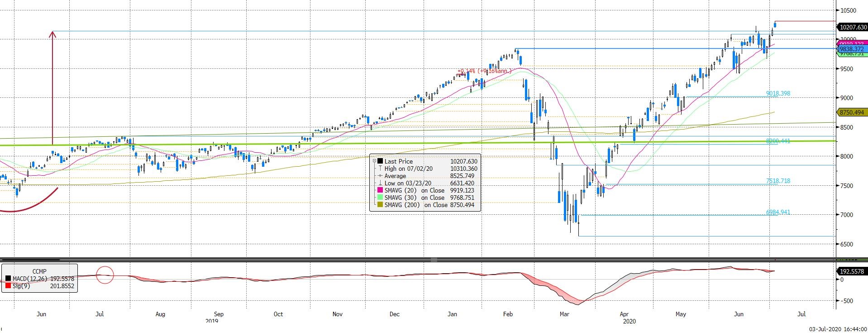Screen dimensions: 868x333
Task: Click the divider between price and MACD panes
Action: [x=434, y=260]
